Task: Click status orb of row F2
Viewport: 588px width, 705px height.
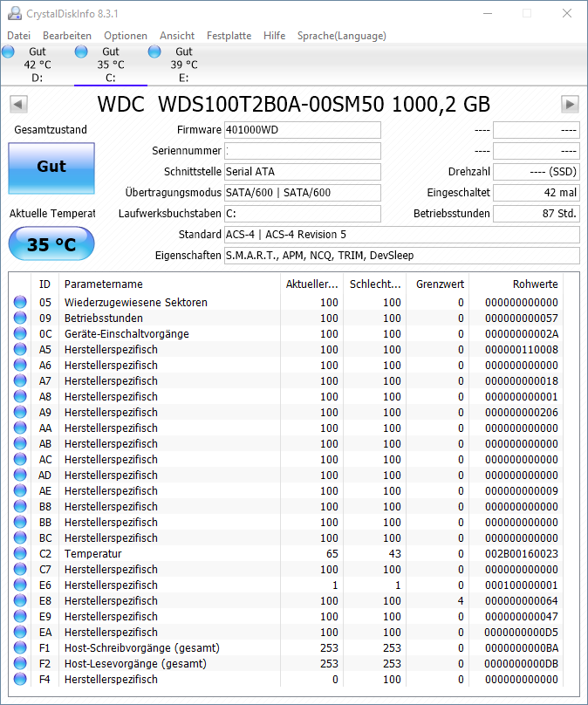Action: point(20,663)
